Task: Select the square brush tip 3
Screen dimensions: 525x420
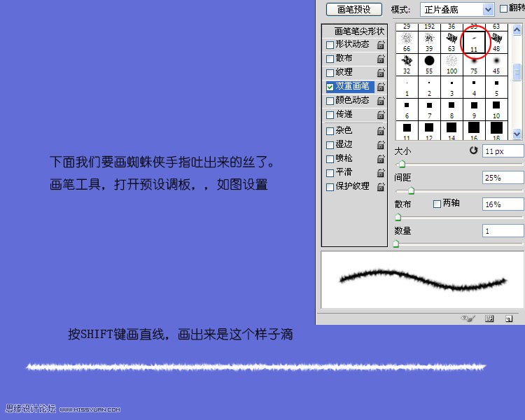Action: click(451, 87)
